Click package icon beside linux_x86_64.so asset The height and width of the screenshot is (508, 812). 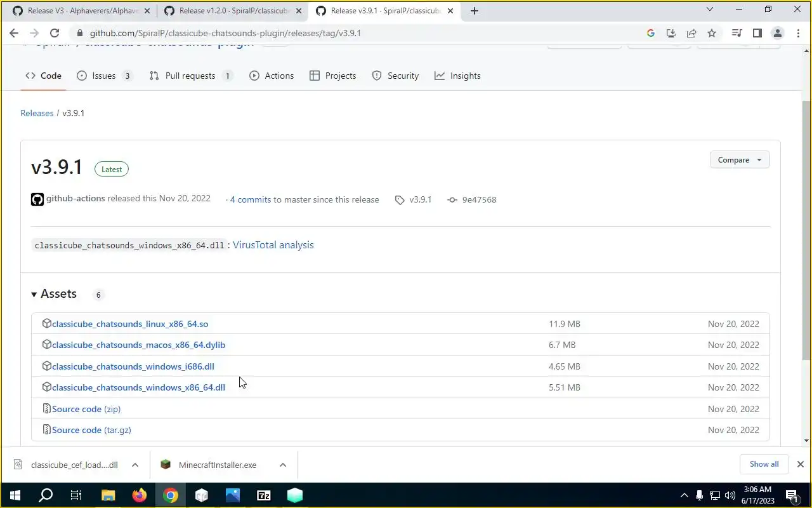coord(46,323)
